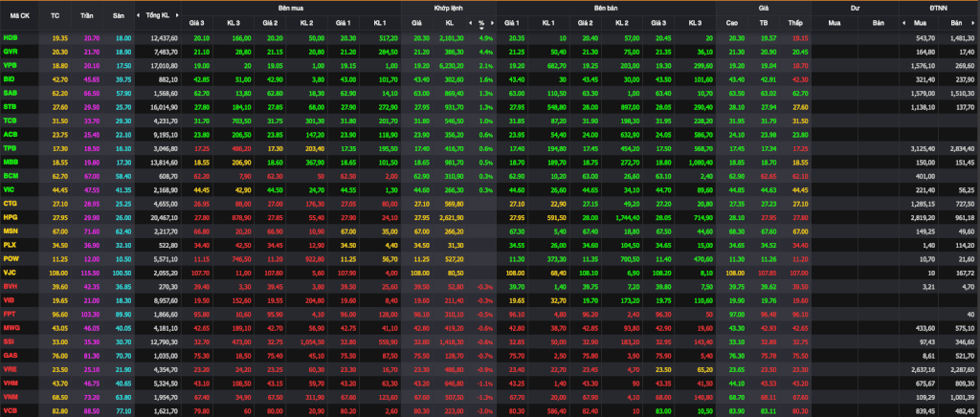
Task: Open VCB stock symbol
Action: (10, 410)
